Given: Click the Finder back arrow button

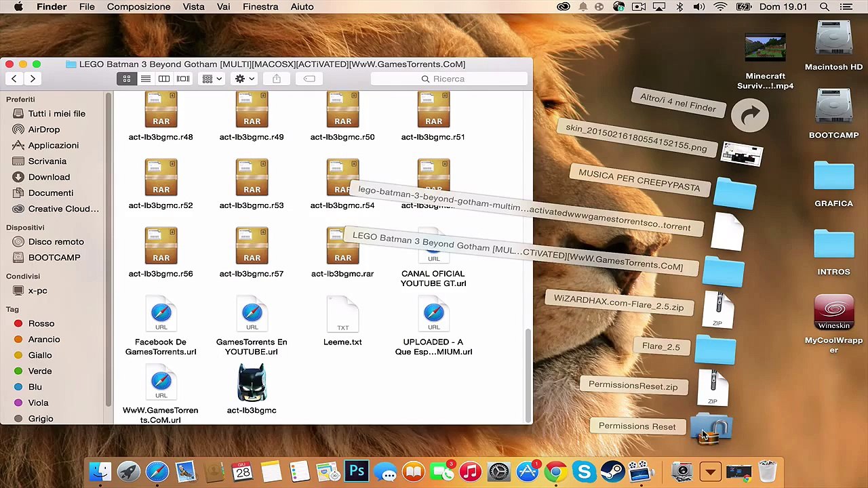Looking at the screenshot, I should 14,79.
